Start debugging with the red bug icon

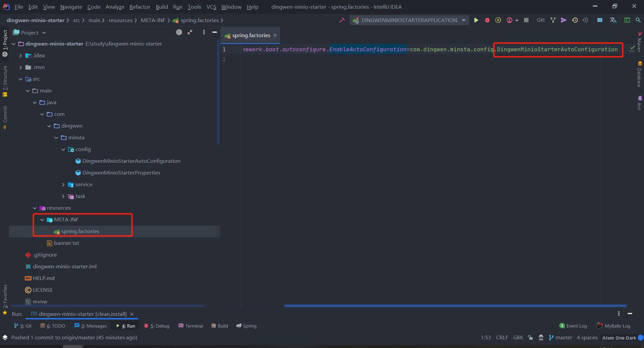487,20
